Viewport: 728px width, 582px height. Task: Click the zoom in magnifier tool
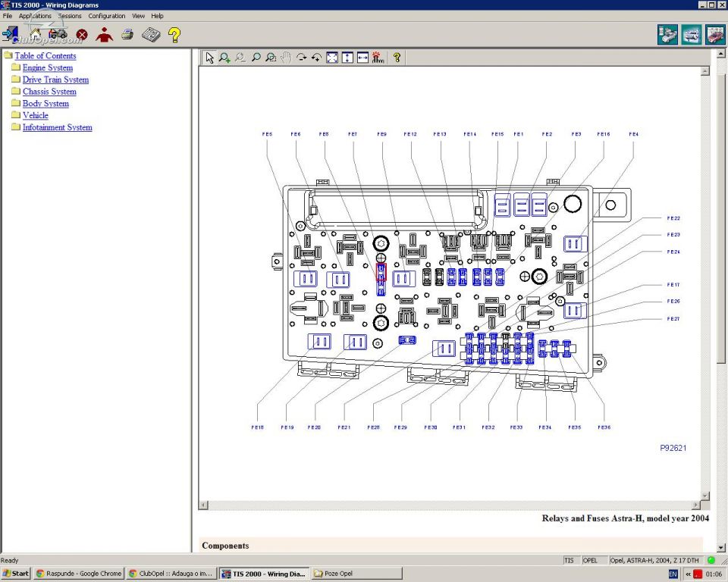tap(224, 58)
